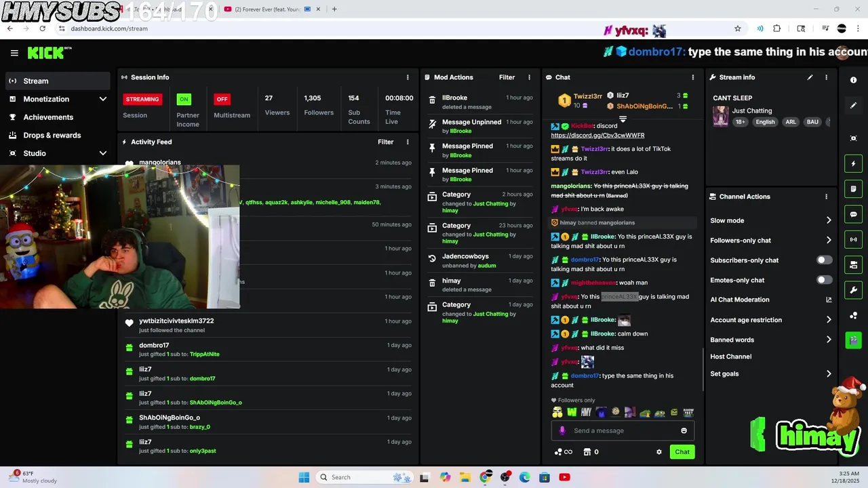Screen dimensions: 868x488
Task: Click only3past gifted sub username
Action: 203,451
